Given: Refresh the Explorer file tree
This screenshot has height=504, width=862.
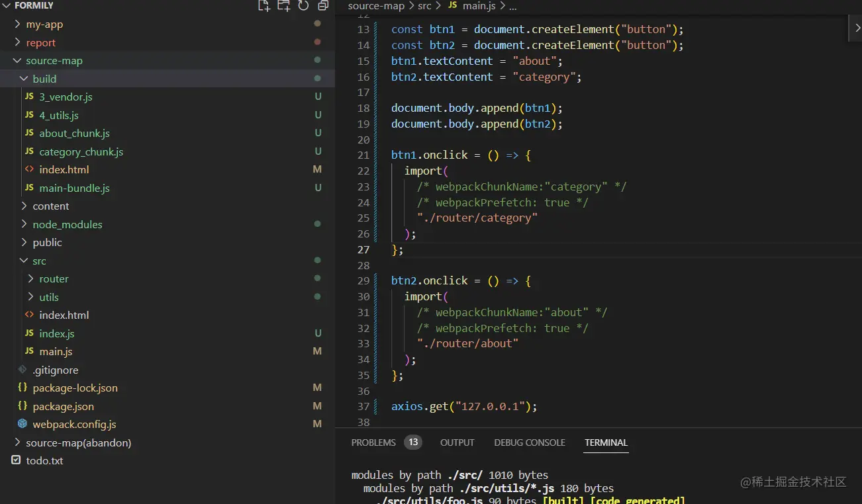Looking at the screenshot, I should 304,6.
